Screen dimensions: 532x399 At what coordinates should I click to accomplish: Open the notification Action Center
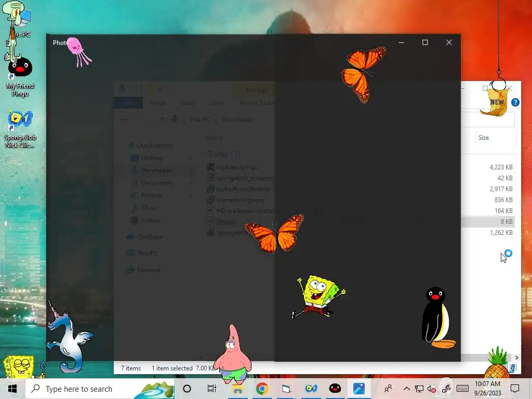515,389
